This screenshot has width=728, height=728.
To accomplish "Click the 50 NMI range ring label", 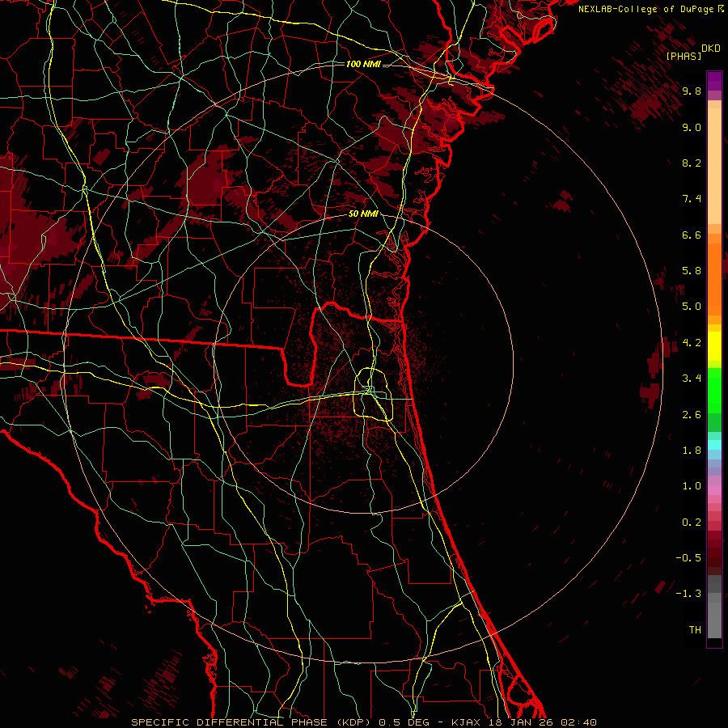I will [363, 214].
